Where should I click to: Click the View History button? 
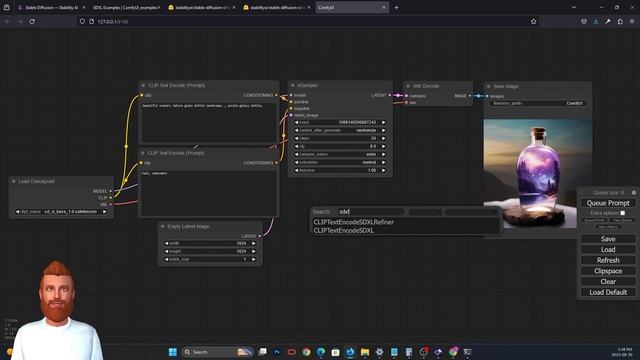[x=608, y=227]
